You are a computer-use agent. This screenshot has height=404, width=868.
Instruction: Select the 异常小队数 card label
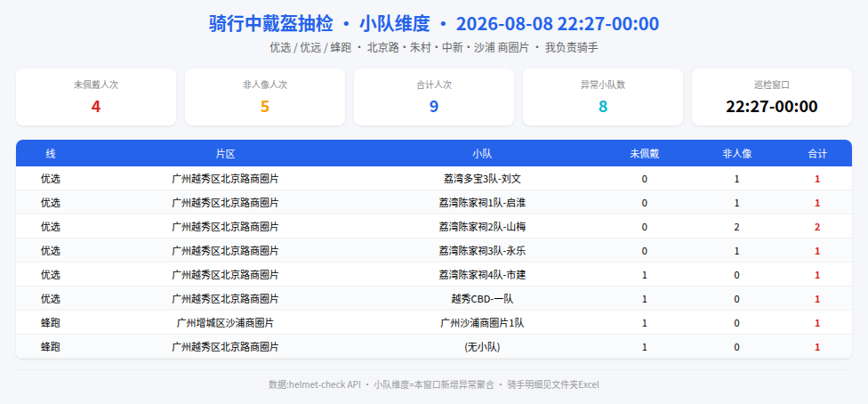point(603,85)
